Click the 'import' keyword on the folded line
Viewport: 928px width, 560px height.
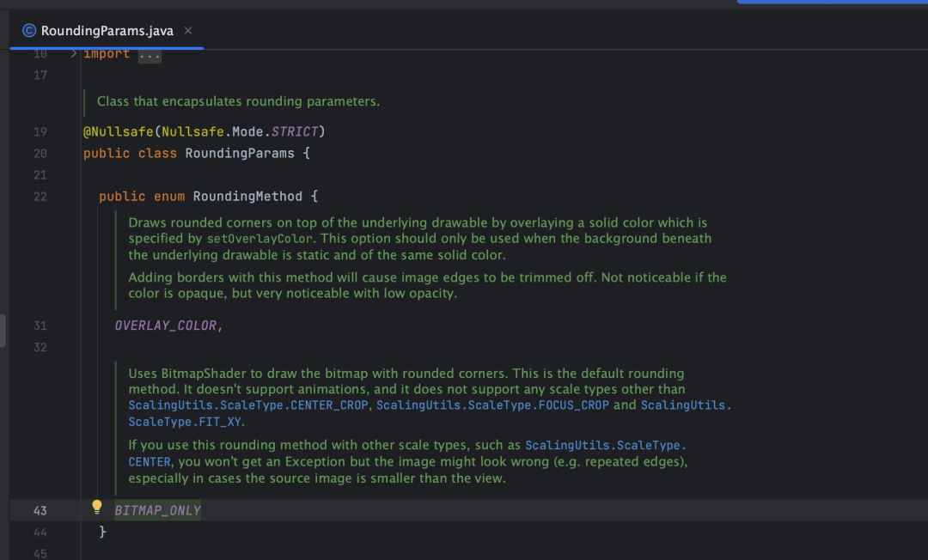[x=107, y=54]
